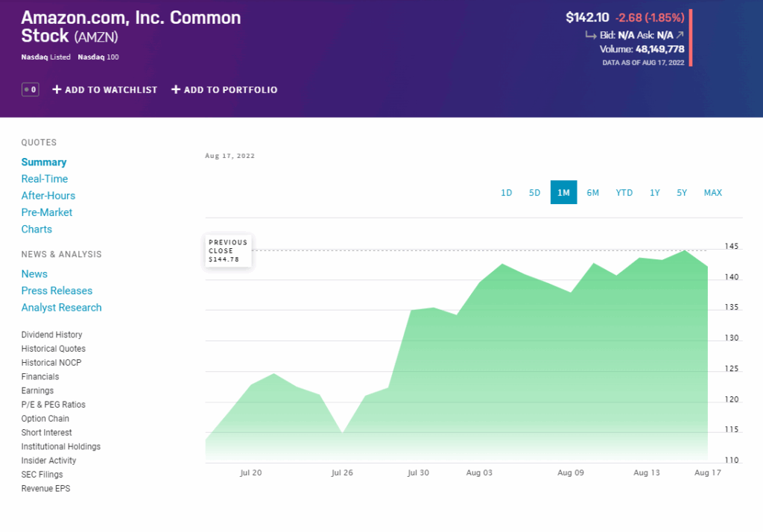The height and width of the screenshot is (532, 763).
Task: Show the MAX chart history
Action: (x=712, y=193)
